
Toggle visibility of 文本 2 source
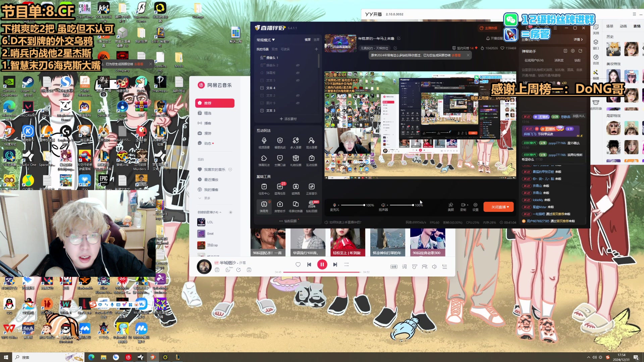pyautogui.click(x=298, y=96)
